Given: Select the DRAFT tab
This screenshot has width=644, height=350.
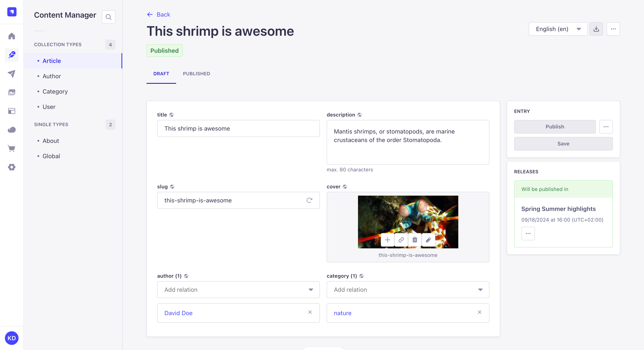Looking at the screenshot, I should tap(161, 73).
